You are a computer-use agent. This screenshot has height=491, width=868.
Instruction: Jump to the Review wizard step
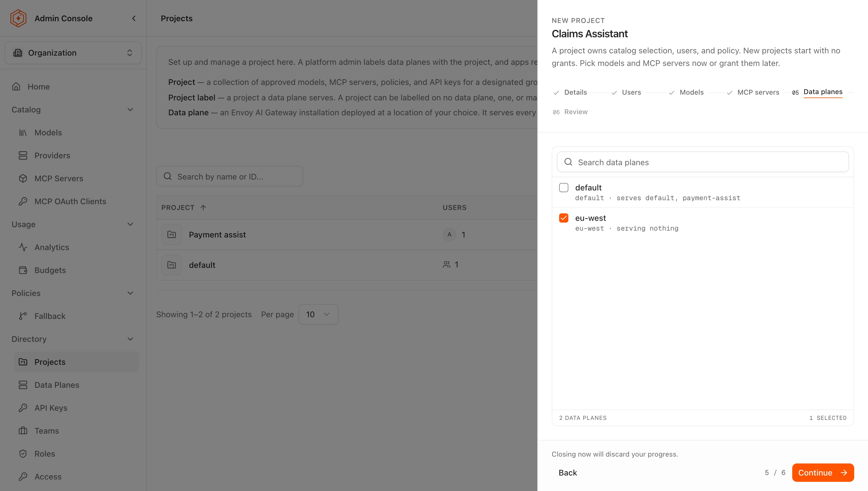pyautogui.click(x=570, y=112)
